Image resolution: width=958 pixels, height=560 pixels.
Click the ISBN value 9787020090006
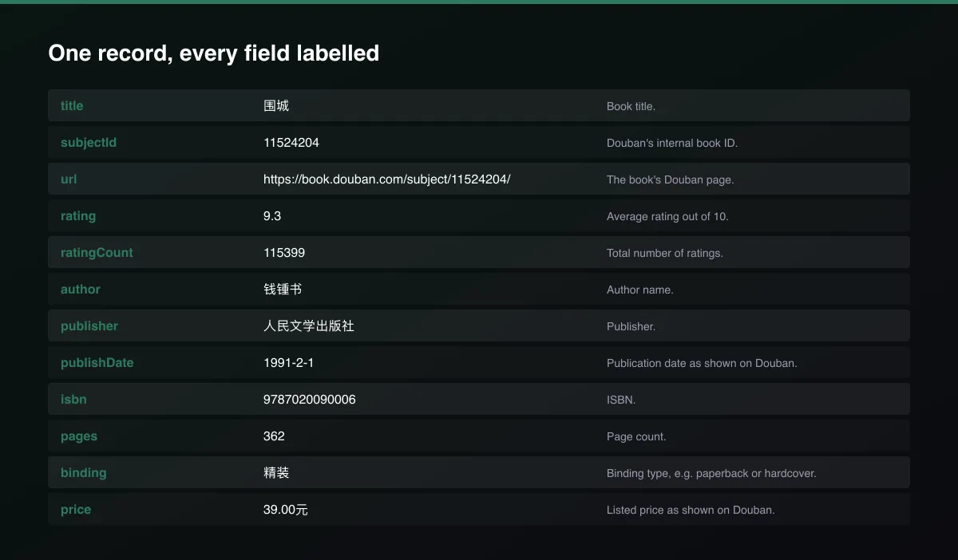pos(310,399)
